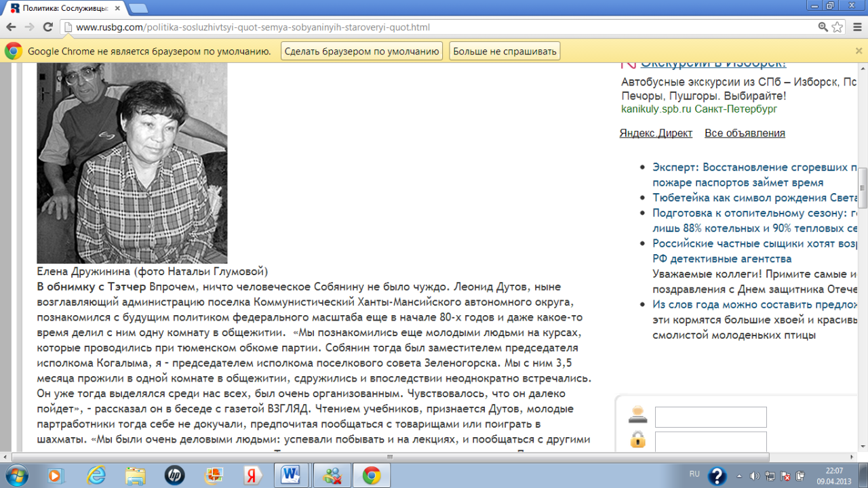The width and height of the screenshot is (868, 488).
Task: Open the Office taskbar icon beside HP
Action: coord(214,475)
